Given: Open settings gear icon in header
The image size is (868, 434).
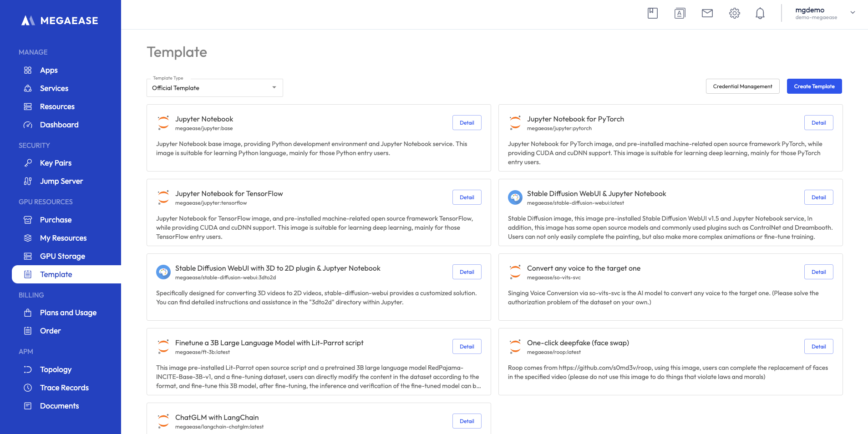Looking at the screenshot, I should (734, 13).
